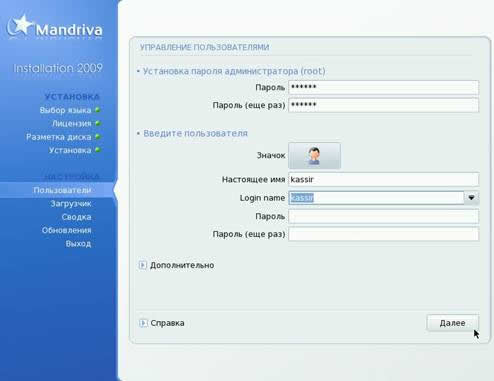The width and height of the screenshot is (494, 381).
Task: Select Загрузчик step in sidebar
Action: tap(71, 204)
